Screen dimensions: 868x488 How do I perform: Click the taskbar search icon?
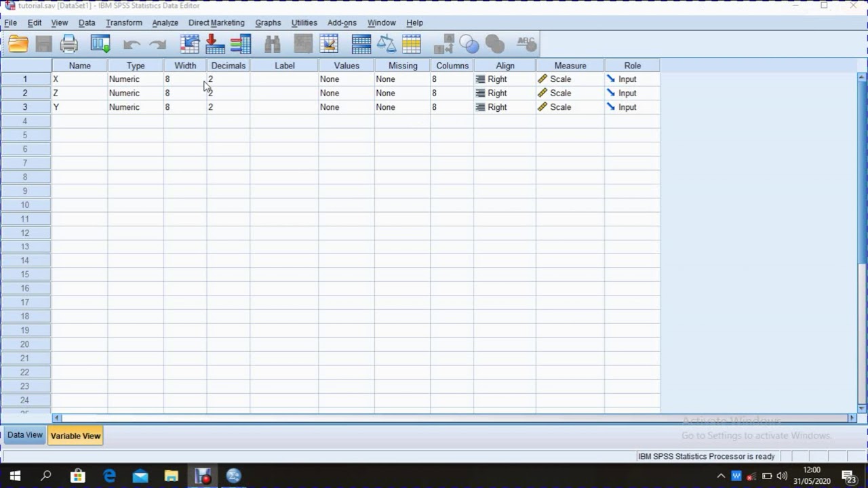coord(46,476)
